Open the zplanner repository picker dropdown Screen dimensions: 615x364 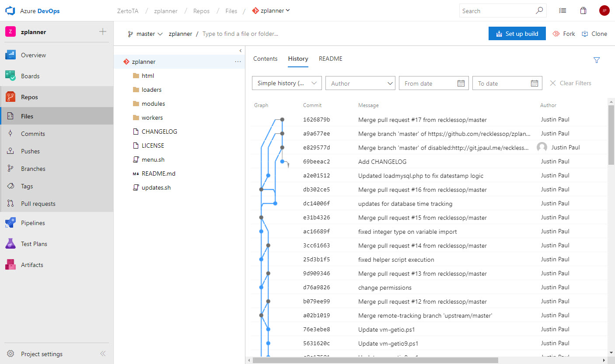(271, 11)
